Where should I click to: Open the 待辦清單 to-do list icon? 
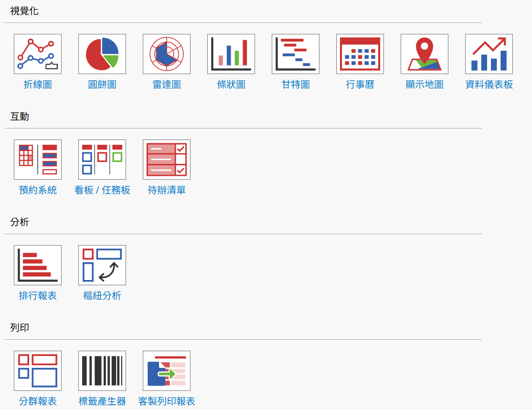coord(167,160)
